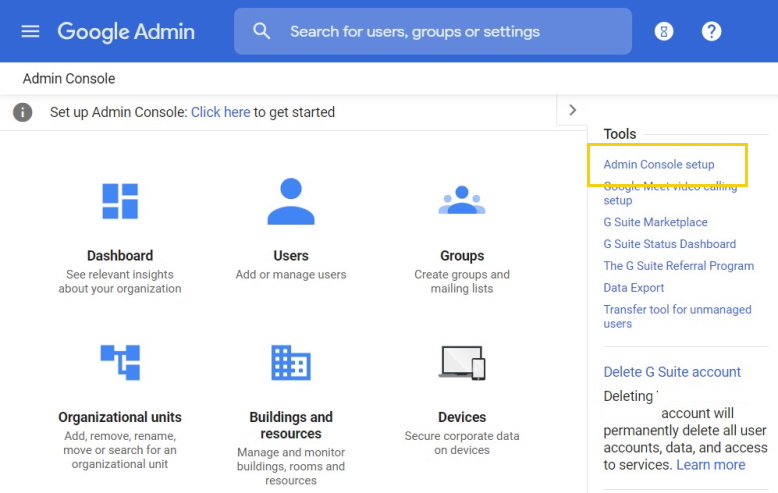Screen dimensions: 778x493
Task: Click the Users heading text
Action: (x=291, y=256)
